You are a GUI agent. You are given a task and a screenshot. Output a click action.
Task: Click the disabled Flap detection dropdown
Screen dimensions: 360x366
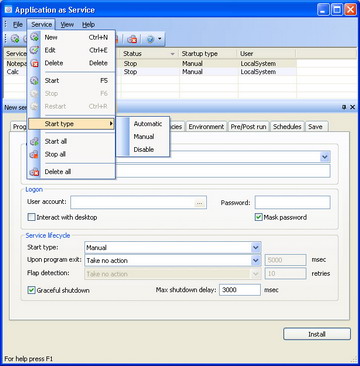click(x=173, y=274)
